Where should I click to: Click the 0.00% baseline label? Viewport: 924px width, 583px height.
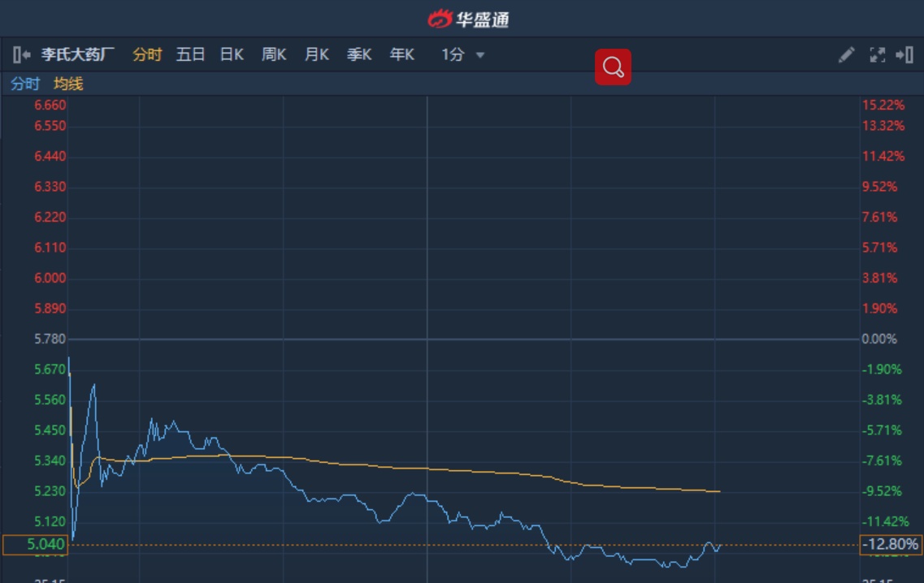coord(879,339)
